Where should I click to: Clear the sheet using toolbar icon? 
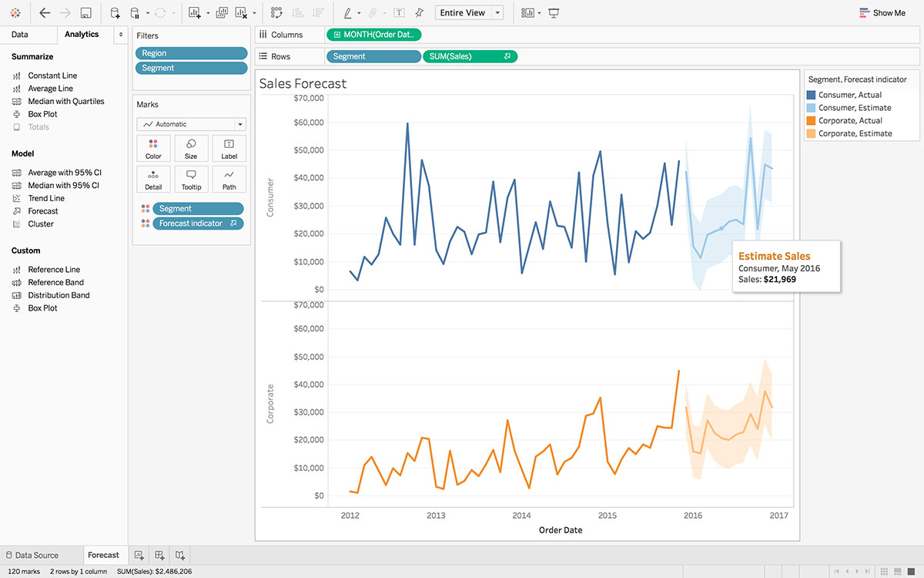click(x=241, y=13)
